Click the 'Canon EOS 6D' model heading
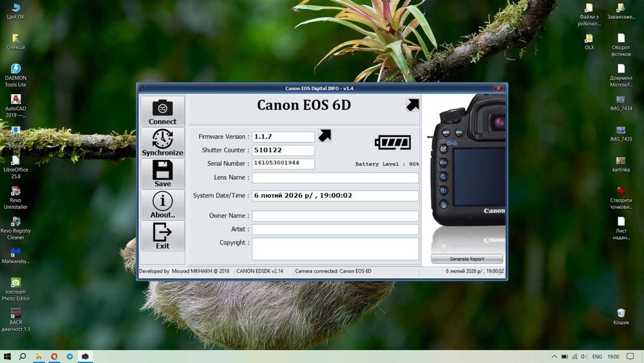Image resolution: width=644 pixels, height=363 pixels. [304, 105]
